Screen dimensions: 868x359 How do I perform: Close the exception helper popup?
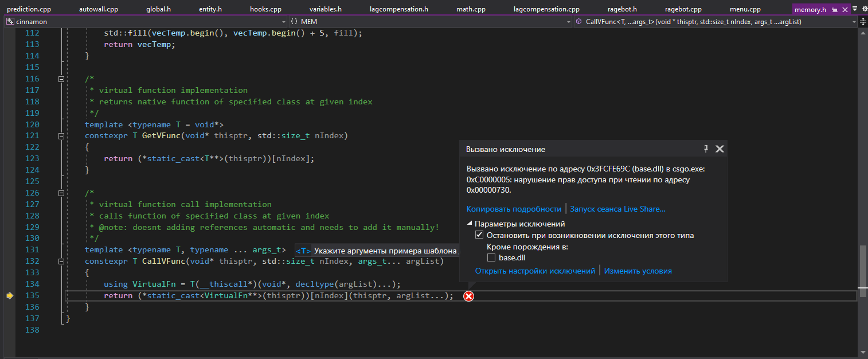[720, 149]
